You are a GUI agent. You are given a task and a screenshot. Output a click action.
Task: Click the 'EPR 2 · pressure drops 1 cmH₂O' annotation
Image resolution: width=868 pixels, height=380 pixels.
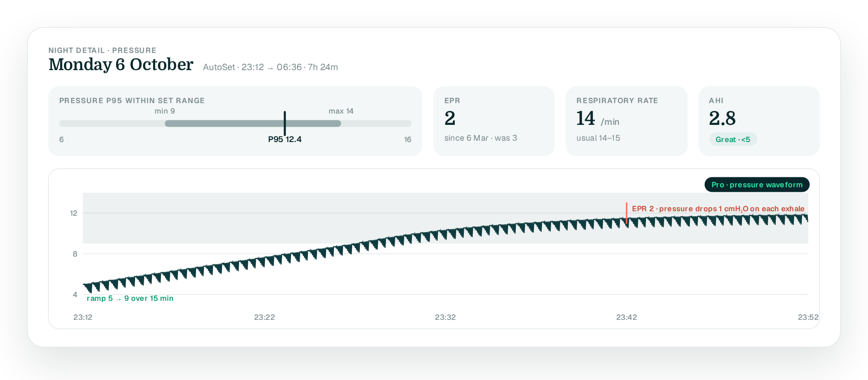(718, 209)
